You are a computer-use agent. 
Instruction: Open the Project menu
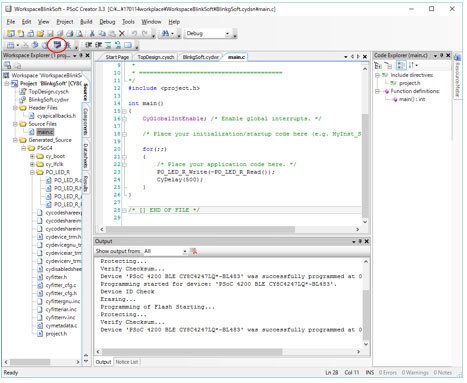point(65,22)
